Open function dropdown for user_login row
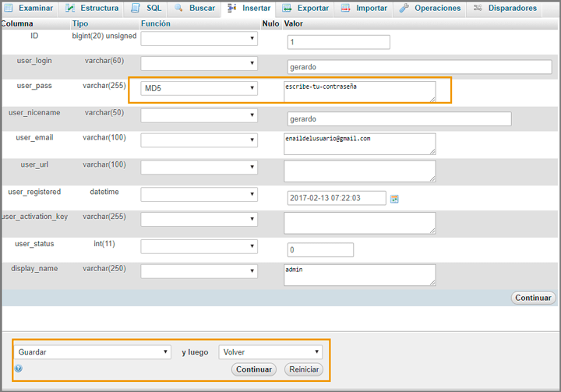Image resolution: width=561 pixels, height=392 pixels. [199, 63]
